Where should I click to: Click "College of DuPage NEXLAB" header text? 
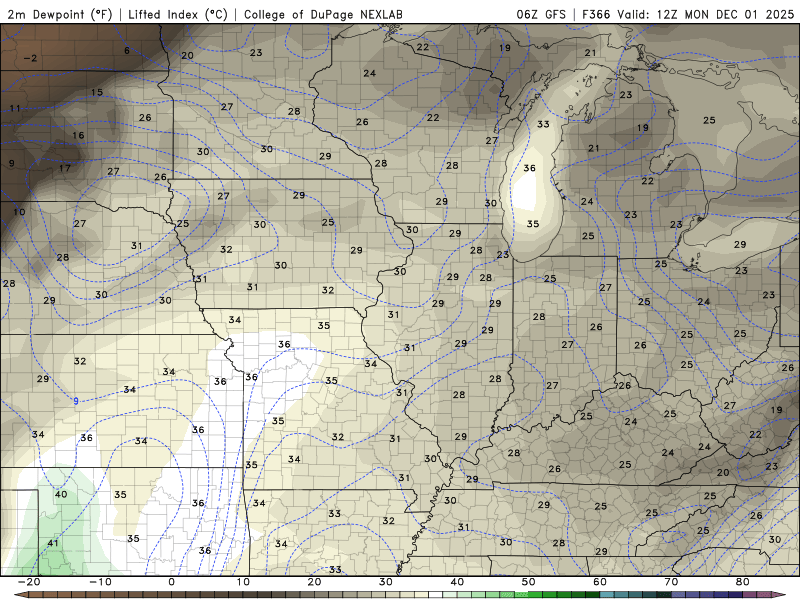[x=323, y=14]
